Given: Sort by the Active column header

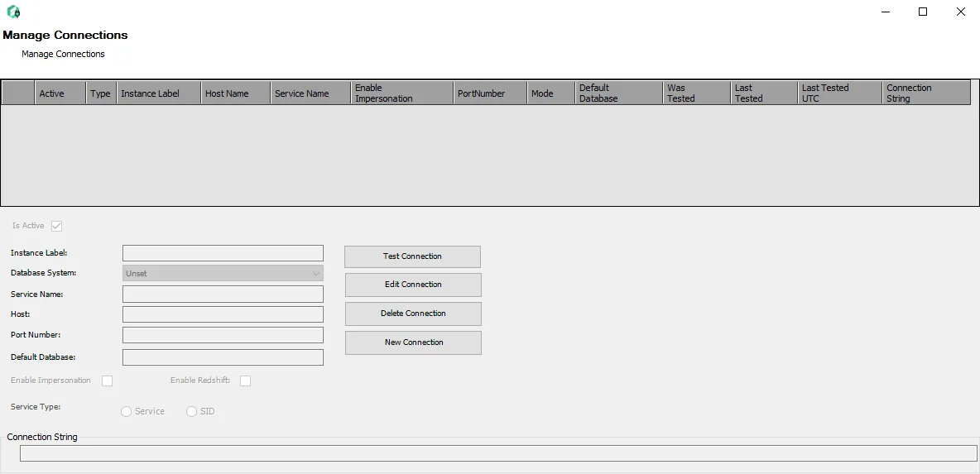Looking at the screenshot, I should pyautogui.click(x=60, y=93).
